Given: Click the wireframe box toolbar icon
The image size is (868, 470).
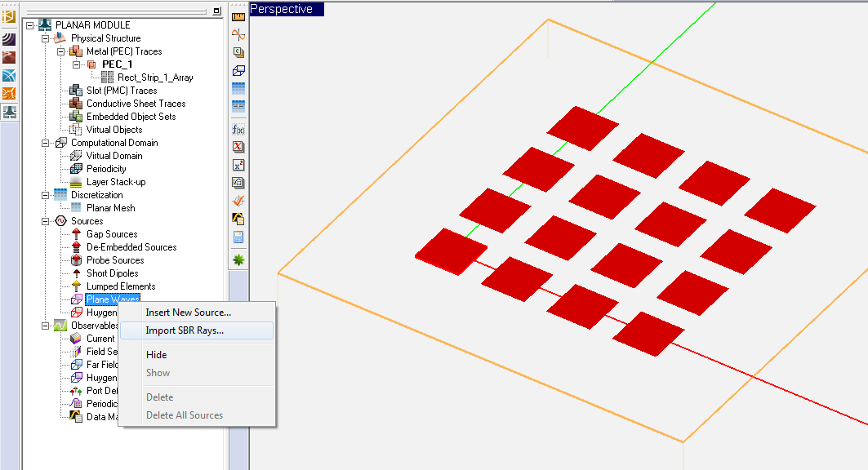Looking at the screenshot, I should point(238,71).
